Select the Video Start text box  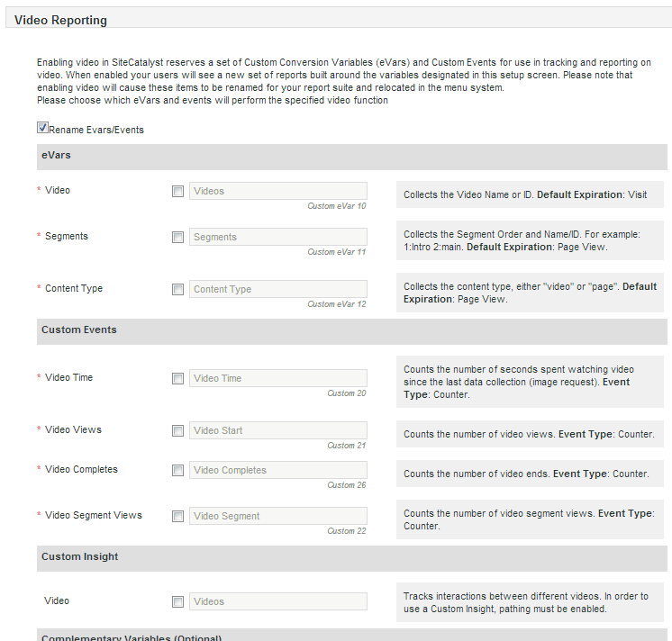pos(277,430)
